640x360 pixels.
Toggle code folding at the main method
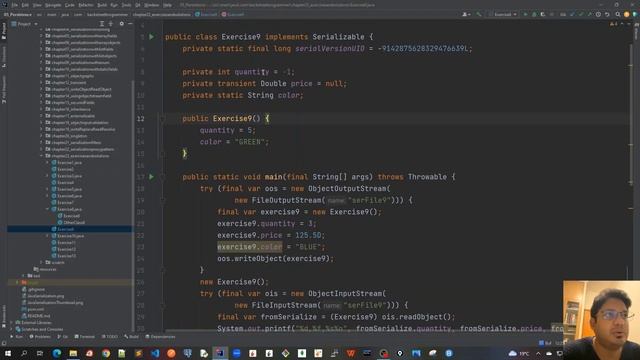tap(162, 177)
